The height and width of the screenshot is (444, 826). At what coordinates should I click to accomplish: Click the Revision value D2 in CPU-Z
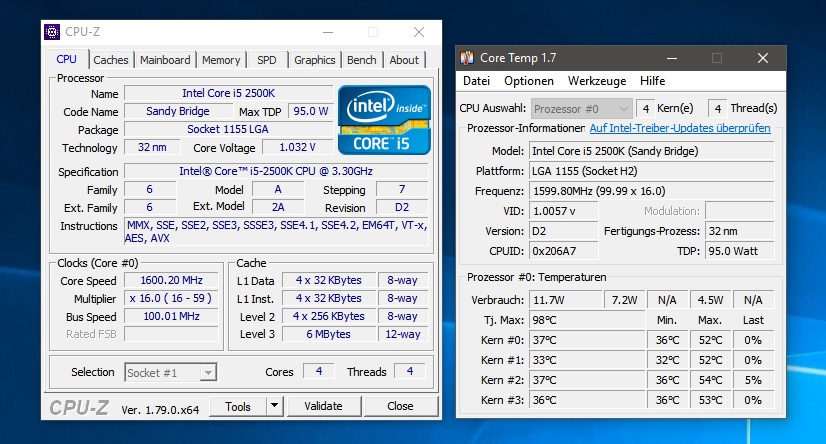click(402, 207)
